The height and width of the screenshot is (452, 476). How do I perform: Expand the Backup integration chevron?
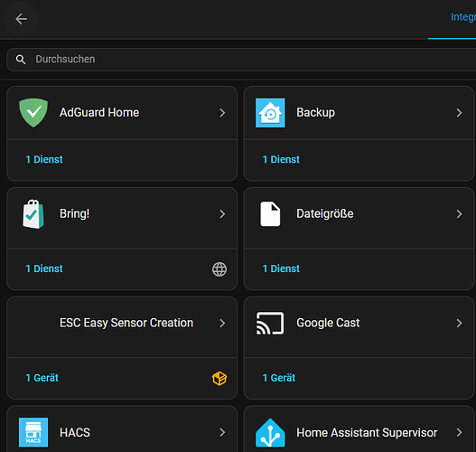click(x=460, y=113)
